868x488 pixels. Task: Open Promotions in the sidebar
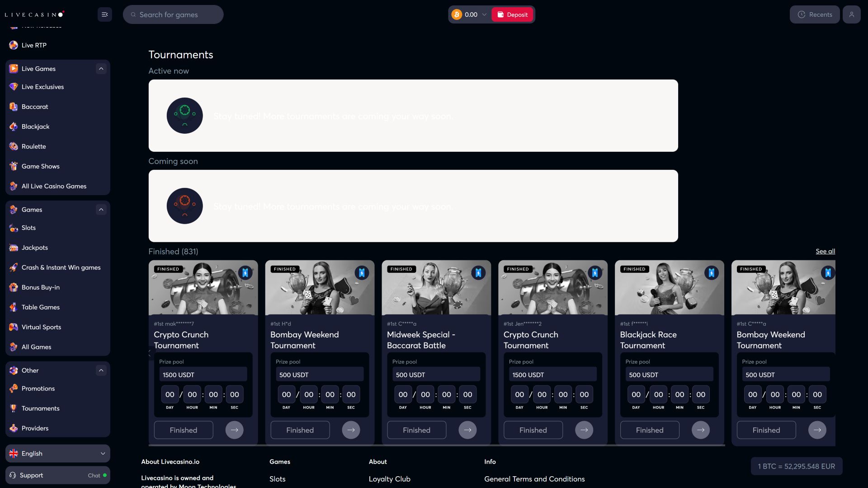coord(58,389)
